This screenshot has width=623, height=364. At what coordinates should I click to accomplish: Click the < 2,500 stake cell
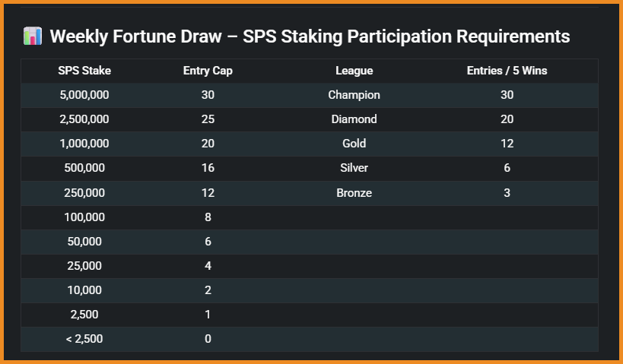84,339
